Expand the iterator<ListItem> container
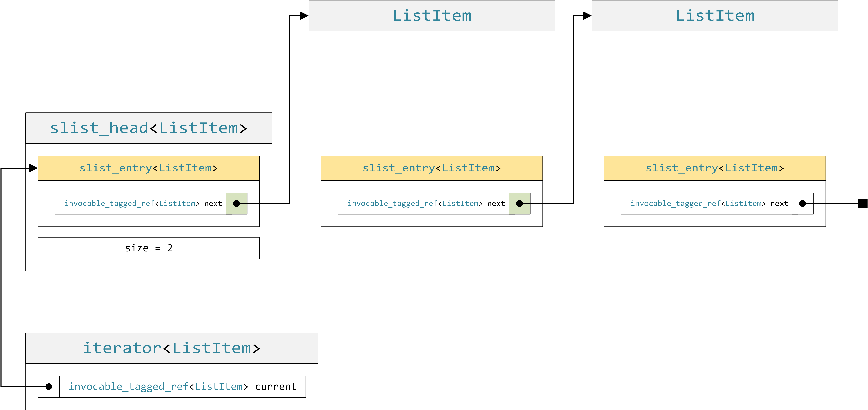Image resolution: width=868 pixels, height=410 pixels. (172, 348)
